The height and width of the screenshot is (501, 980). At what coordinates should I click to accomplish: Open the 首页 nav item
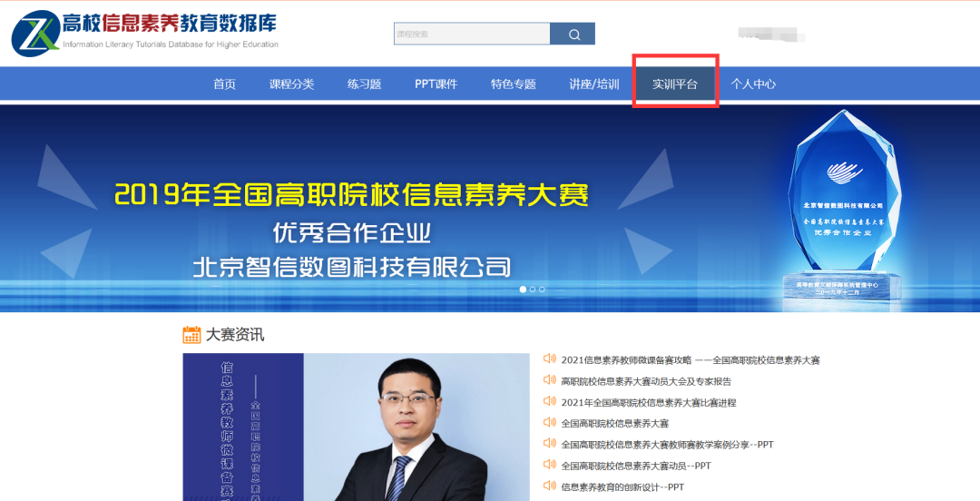pos(224,83)
